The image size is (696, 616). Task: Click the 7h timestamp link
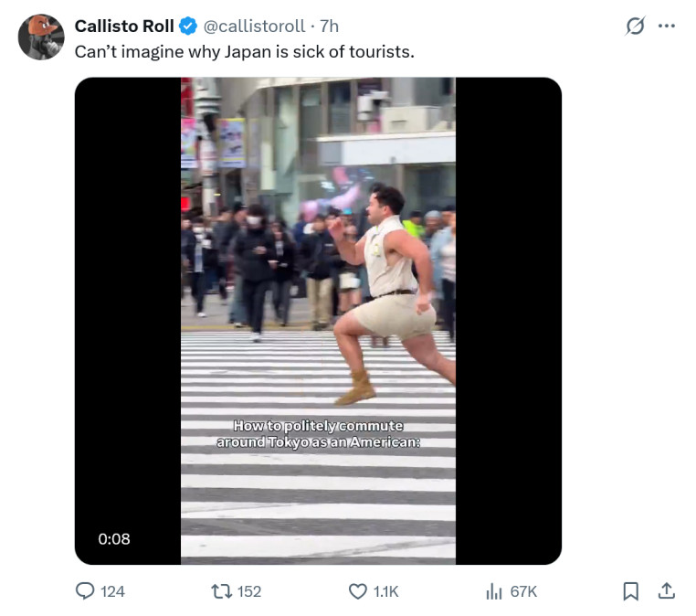[x=330, y=26]
